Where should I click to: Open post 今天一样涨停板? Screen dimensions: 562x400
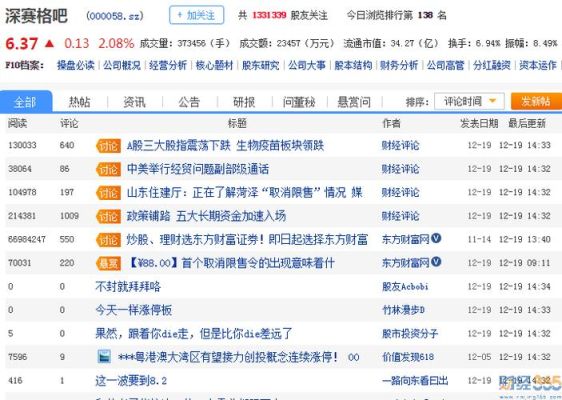click(133, 310)
